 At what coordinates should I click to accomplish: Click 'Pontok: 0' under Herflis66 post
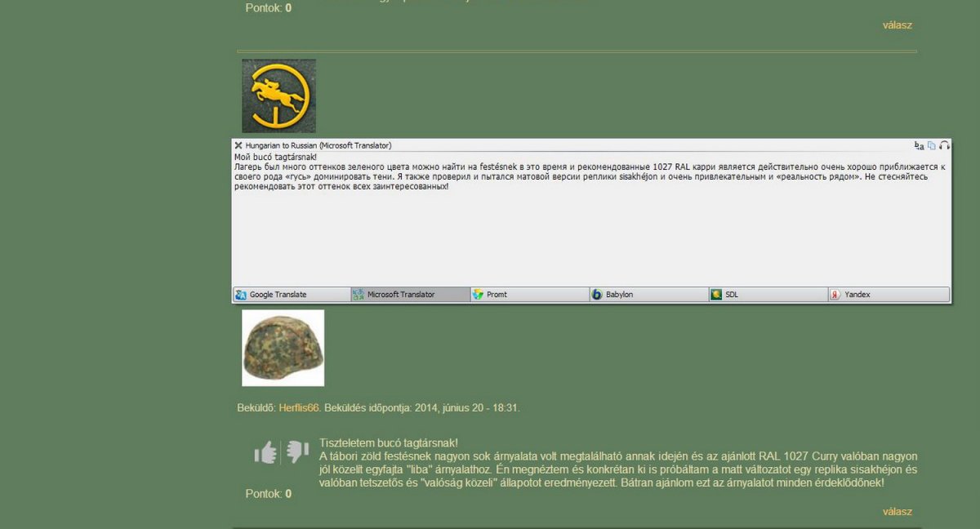(x=269, y=494)
